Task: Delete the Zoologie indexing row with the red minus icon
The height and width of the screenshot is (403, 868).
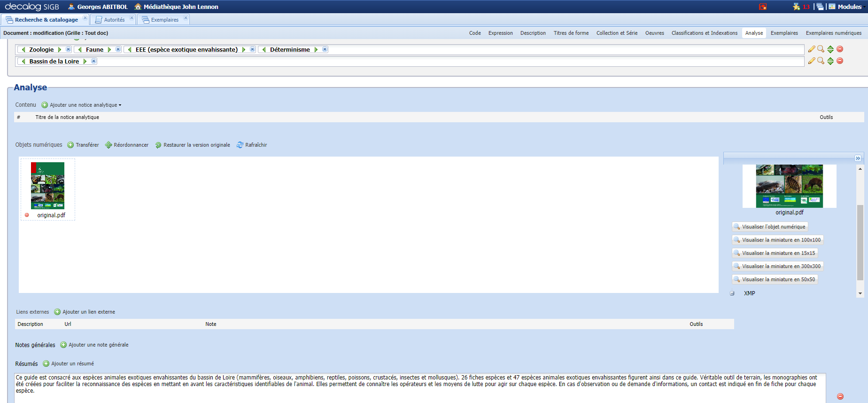Action: pos(840,49)
